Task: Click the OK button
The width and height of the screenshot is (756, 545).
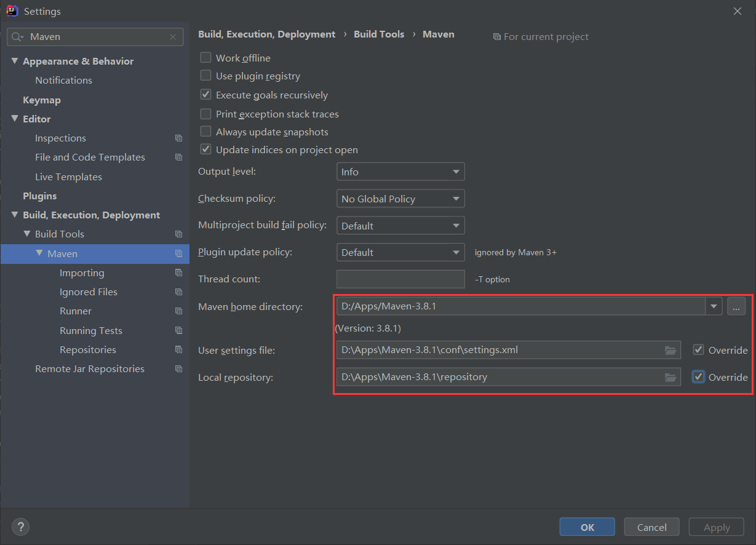Action: pyautogui.click(x=587, y=527)
